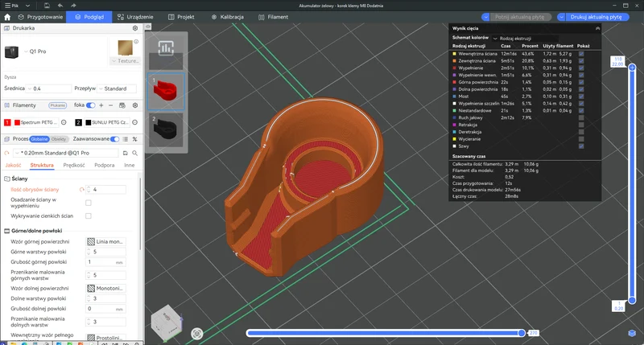644x345 pixels.
Task: Save the 0.20mm Standard process preset
Action: (x=126, y=153)
